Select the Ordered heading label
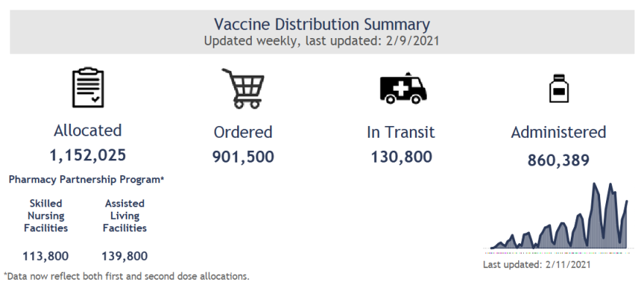The height and width of the screenshot is (282, 644). point(243,133)
